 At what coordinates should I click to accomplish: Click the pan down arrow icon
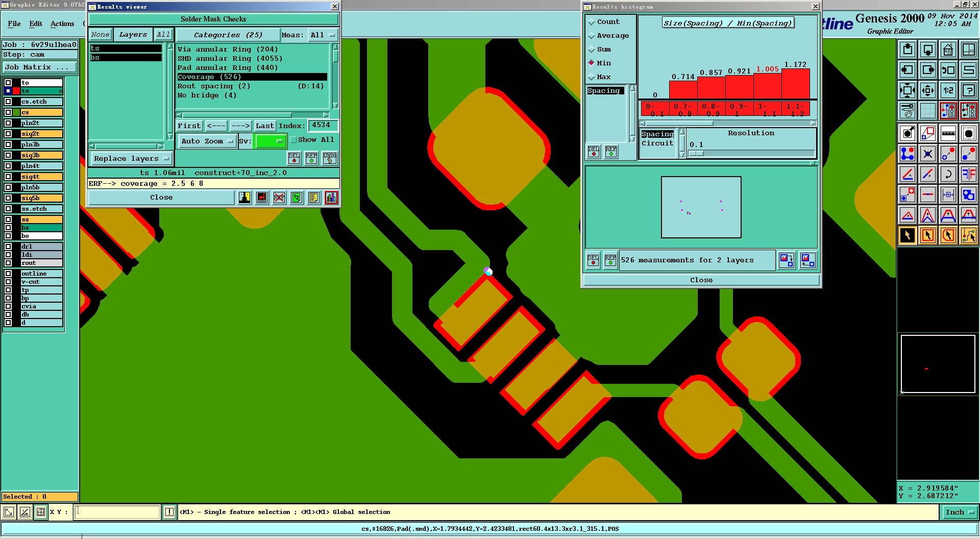tap(927, 50)
